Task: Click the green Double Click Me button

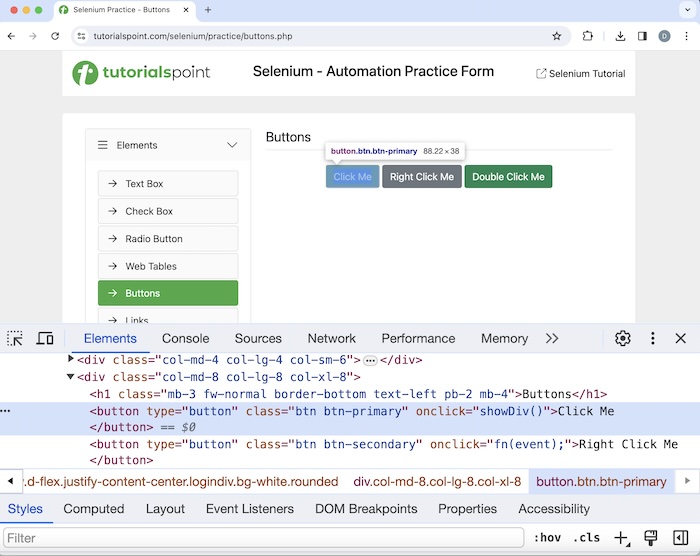Action: (x=508, y=177)
